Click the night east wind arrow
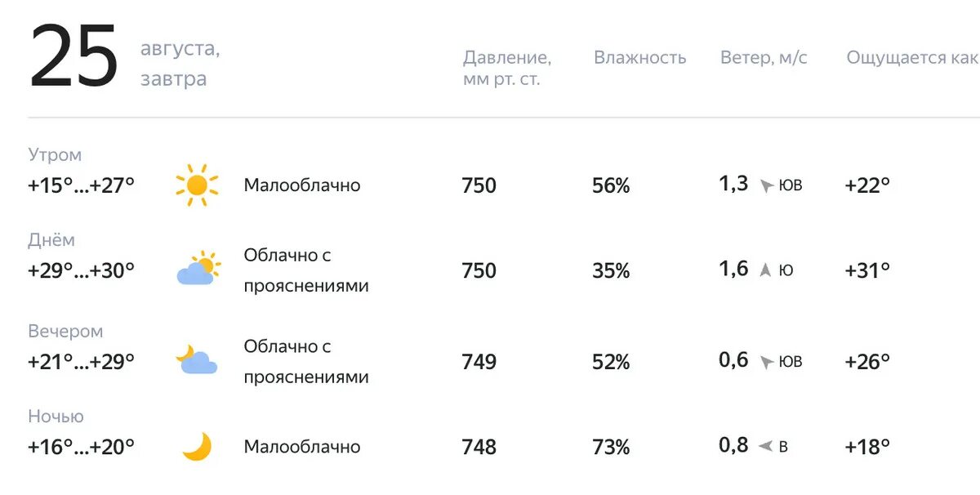Viewport: 980px width, 495px height. coord(765,447)
